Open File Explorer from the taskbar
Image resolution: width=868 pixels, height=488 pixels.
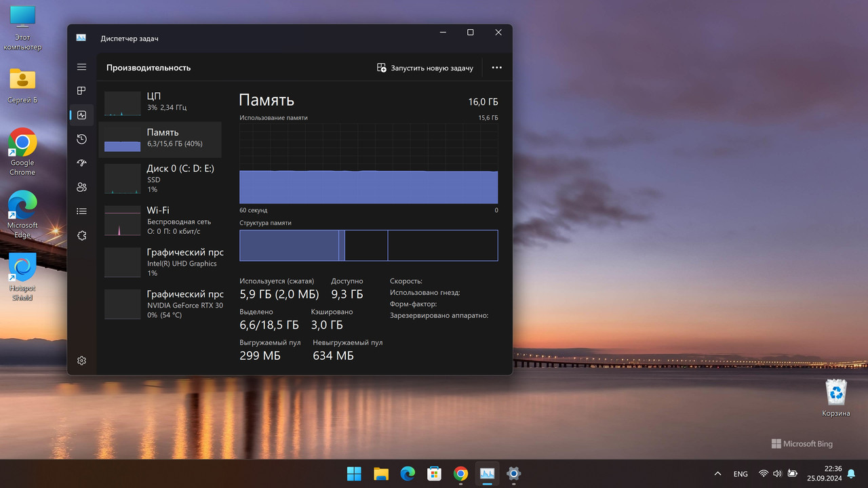point(381,474)
